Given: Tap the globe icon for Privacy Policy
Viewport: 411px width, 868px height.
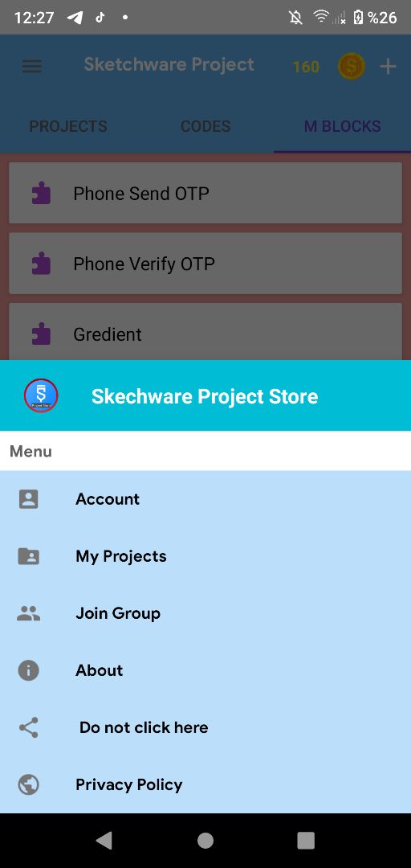Looking at the screenshot, I should pos(28,784).
